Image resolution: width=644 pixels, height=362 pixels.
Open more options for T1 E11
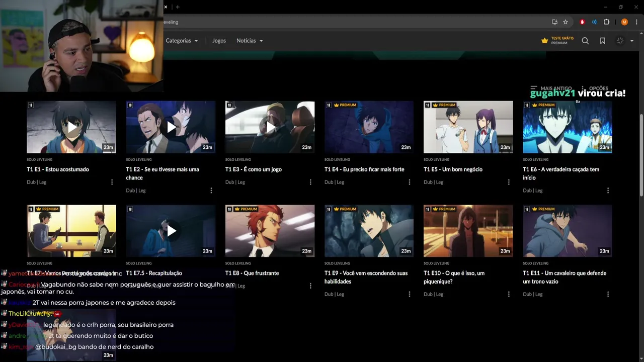pyautogui.click(x=608, y=294)
